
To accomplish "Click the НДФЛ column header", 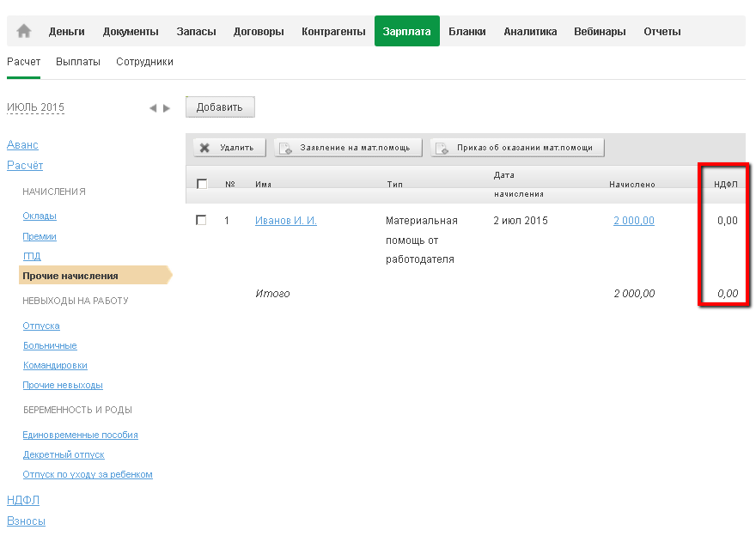I will [x=726, y=184].
